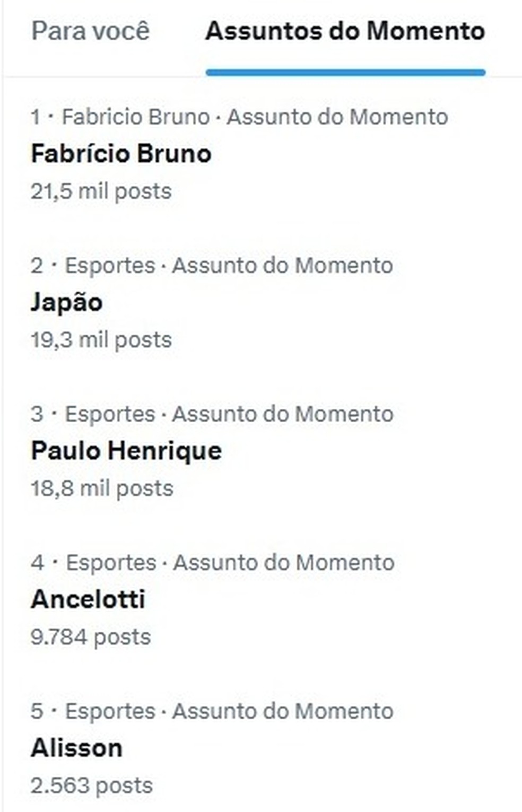Open the Ancelotti trending topic

(x=88, y=599)
